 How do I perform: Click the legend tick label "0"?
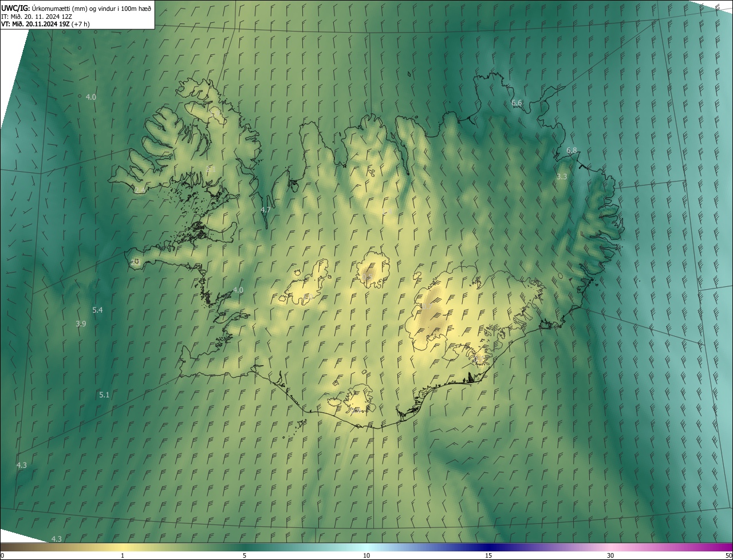point(2,556)
